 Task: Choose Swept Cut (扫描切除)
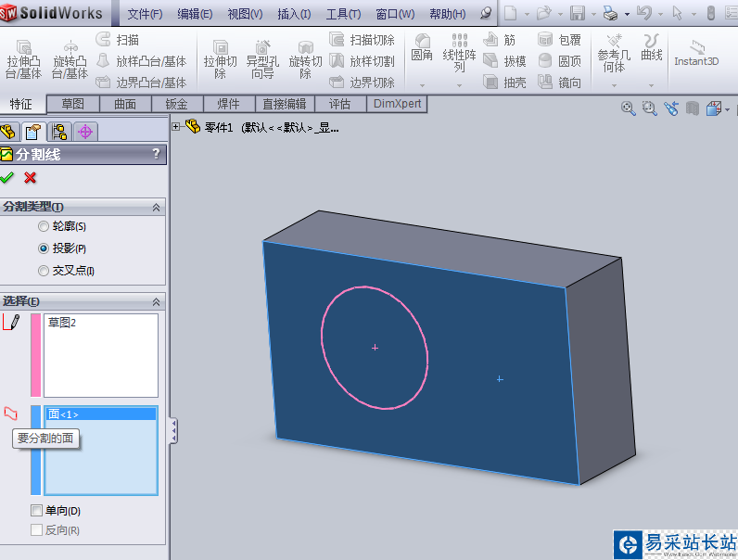point(362,40)
